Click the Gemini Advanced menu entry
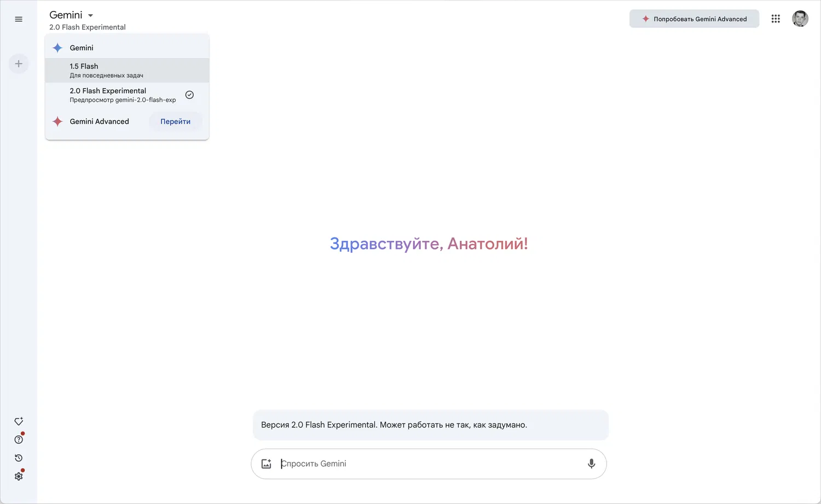821x504 pixels. pos(99,121)
